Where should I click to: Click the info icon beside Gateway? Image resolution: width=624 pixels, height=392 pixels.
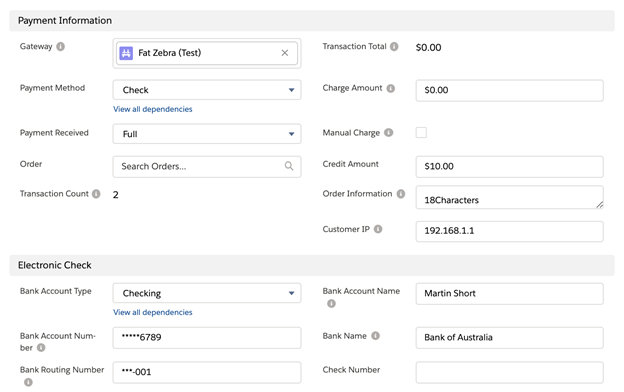click(x=60, y=47)
